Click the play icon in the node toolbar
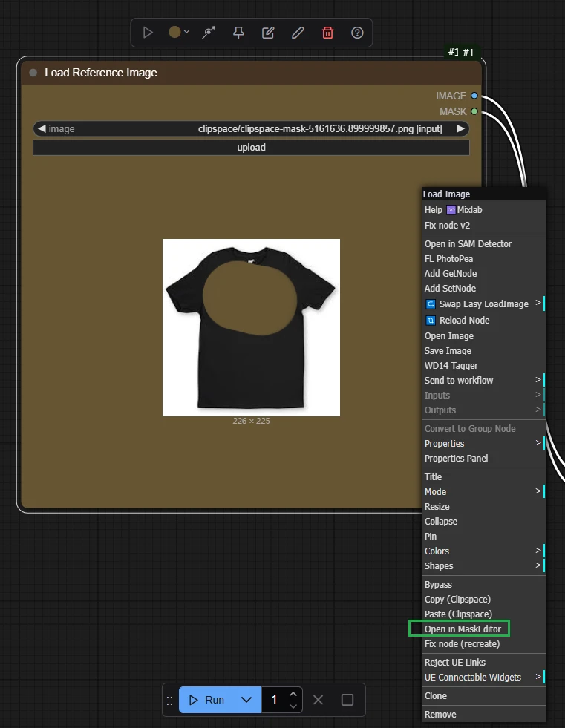Screen dimensions: 565x728 pyautogui.click(x=148, y=33)
